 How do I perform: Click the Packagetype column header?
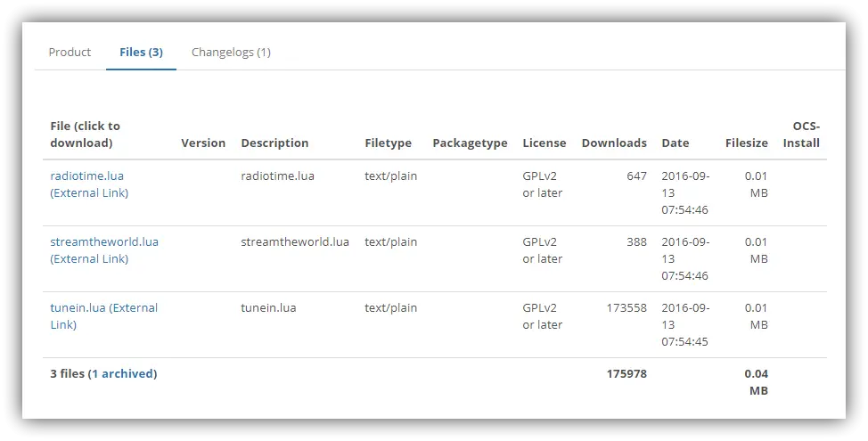click(470, 143)
